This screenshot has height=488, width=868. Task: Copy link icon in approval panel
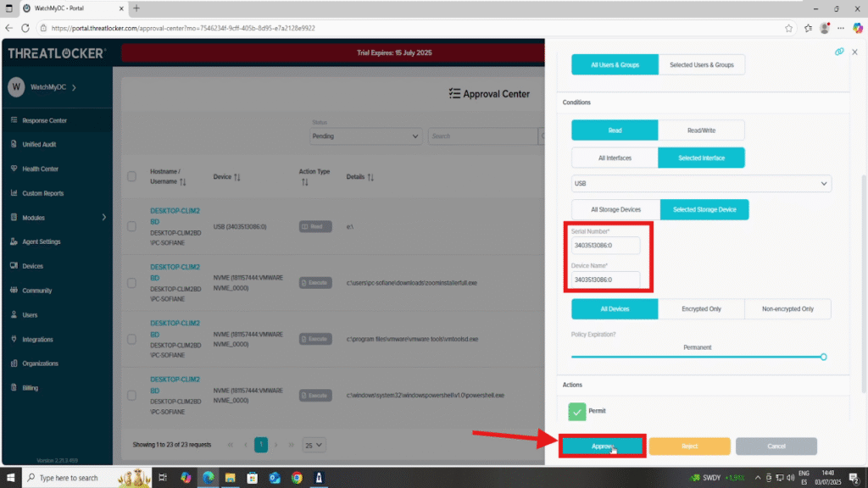click(839, 52)
